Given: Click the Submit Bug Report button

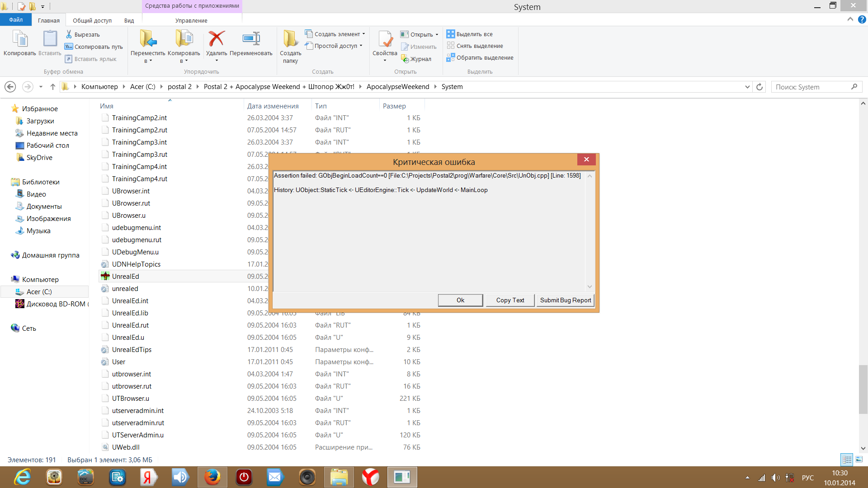Looking at the screenshot, I should click(x=565, y=300).
